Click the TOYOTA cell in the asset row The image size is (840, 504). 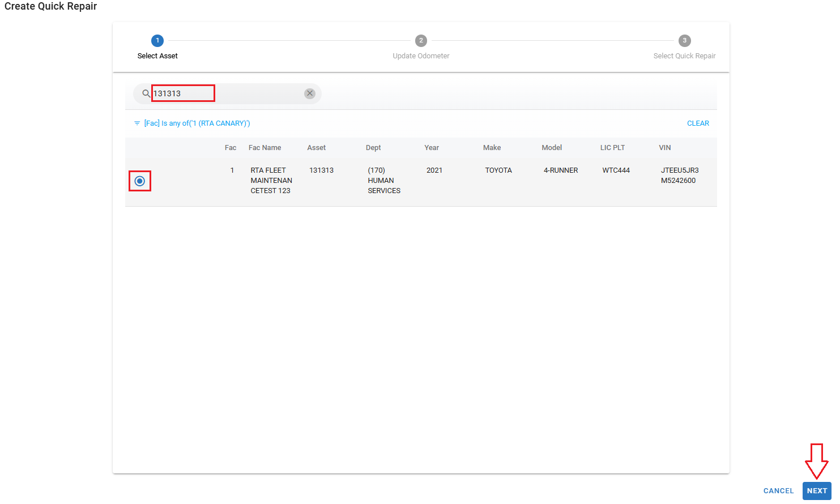[498, 170]
